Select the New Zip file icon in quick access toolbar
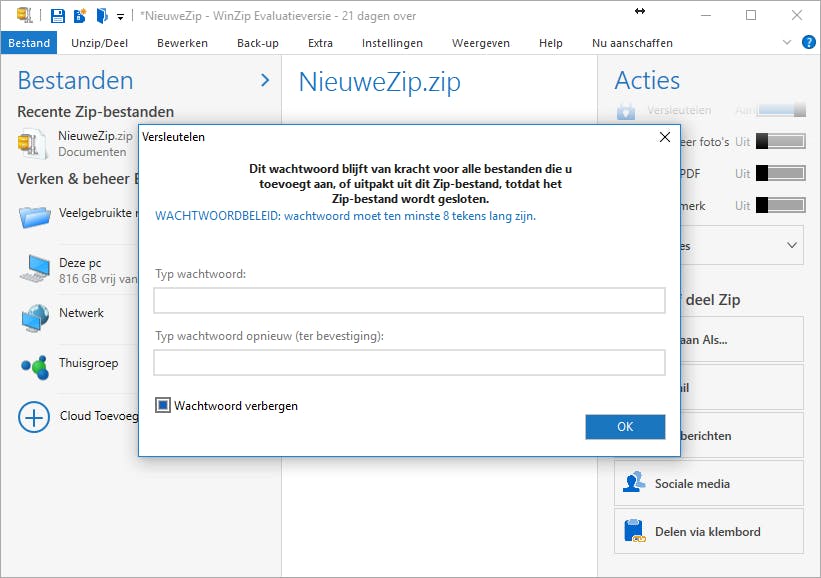Screen dimensions: 821x578 tap(80, 15)
